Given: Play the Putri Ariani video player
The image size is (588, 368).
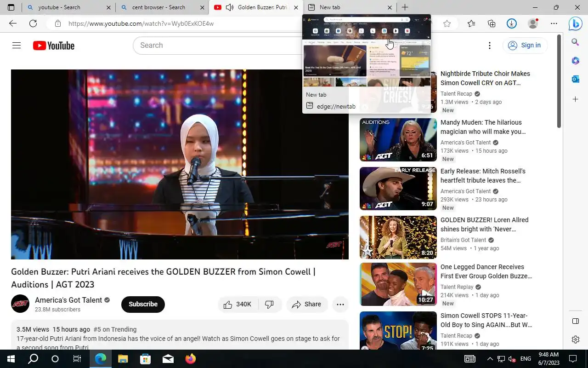Looking at the screenshot, I should point(180,164).
